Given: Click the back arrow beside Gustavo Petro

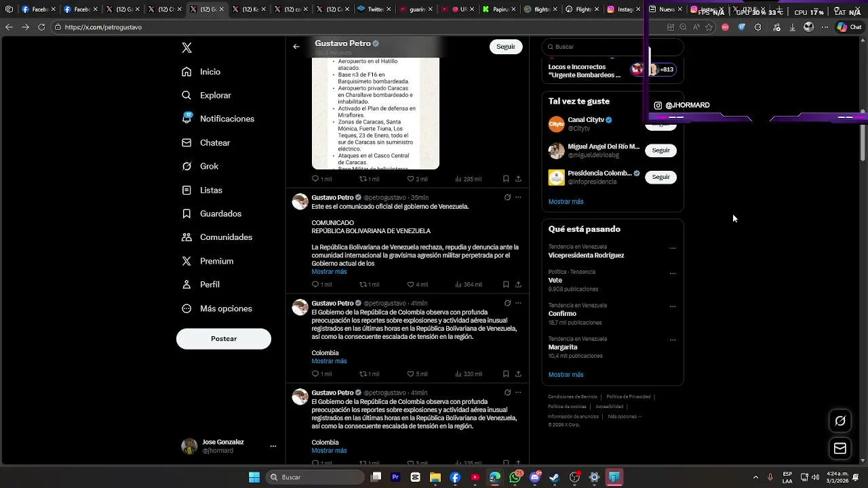Looking at the screenshot, I should [296, 47].
